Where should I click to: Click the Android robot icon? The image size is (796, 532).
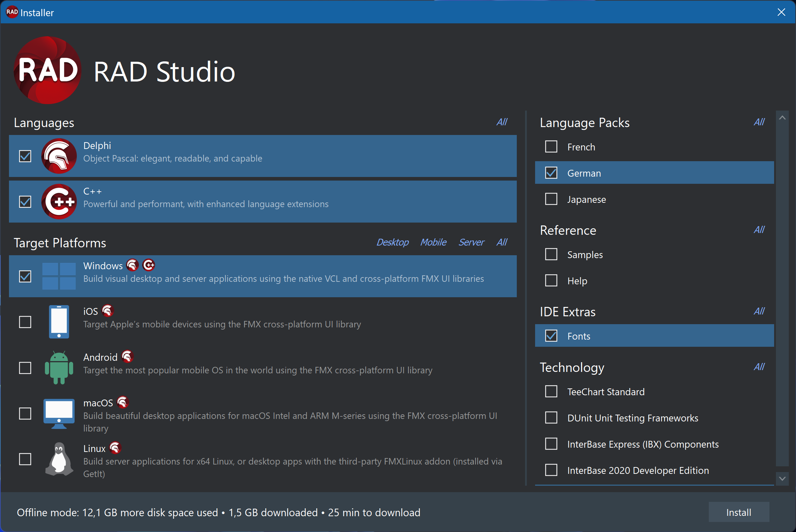[59, 368]
